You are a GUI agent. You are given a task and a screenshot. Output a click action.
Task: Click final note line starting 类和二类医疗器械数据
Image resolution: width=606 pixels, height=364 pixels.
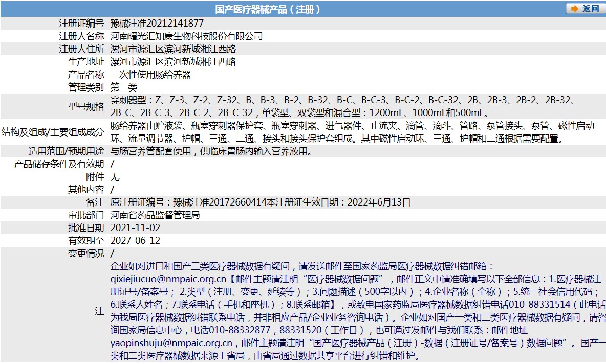click(x=265, y=355)
